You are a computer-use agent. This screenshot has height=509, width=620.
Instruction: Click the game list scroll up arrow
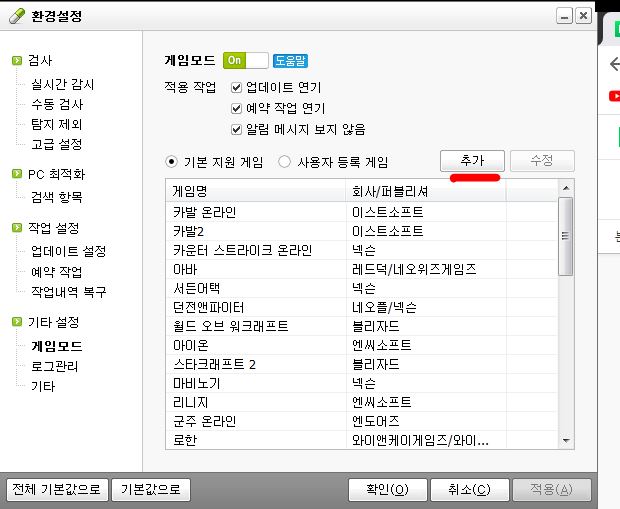[x=566, y=188]
